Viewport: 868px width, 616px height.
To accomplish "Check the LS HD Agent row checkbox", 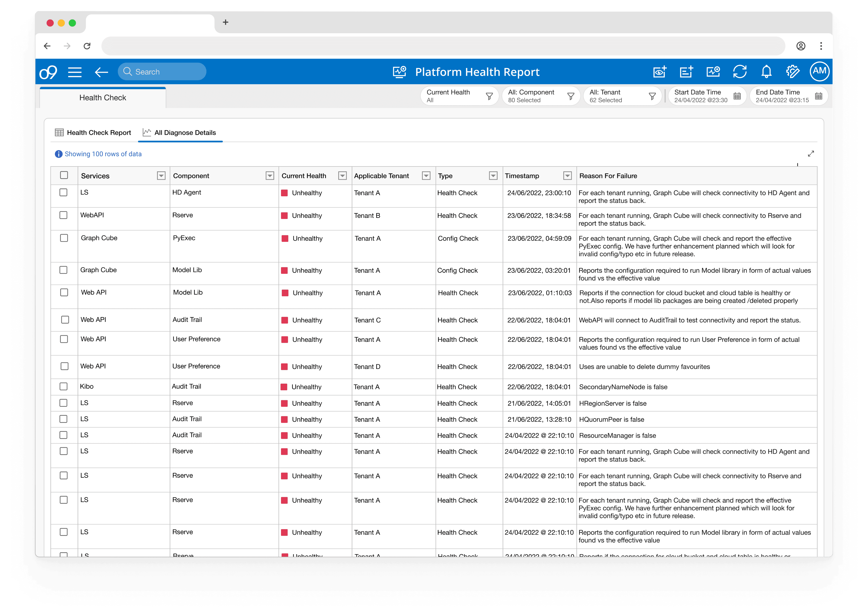I will (63, 192).
